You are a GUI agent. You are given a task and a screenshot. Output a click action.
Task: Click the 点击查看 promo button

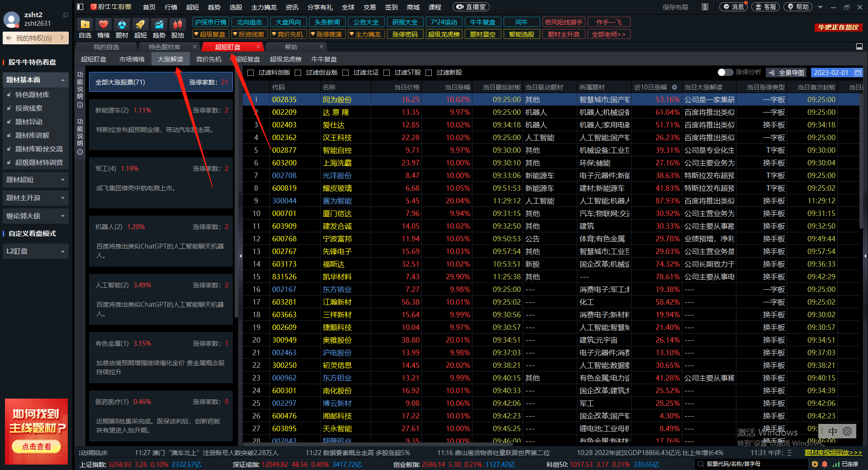[x=37, y=446]
